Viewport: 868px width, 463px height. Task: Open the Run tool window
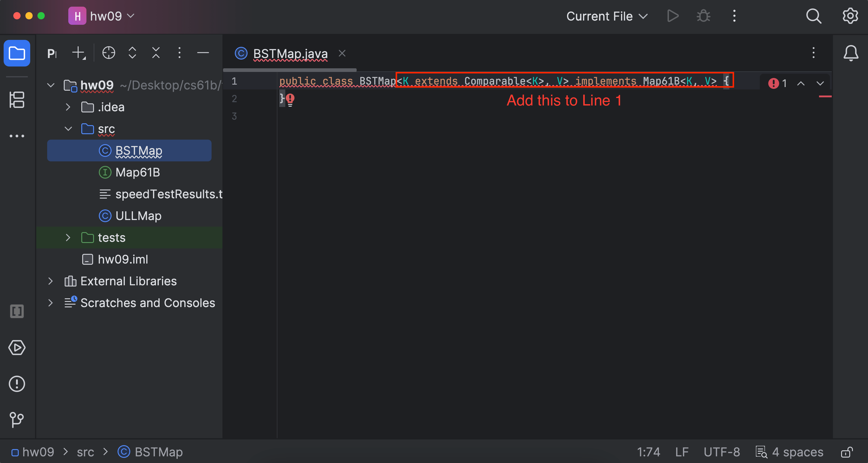pos(17,348)
